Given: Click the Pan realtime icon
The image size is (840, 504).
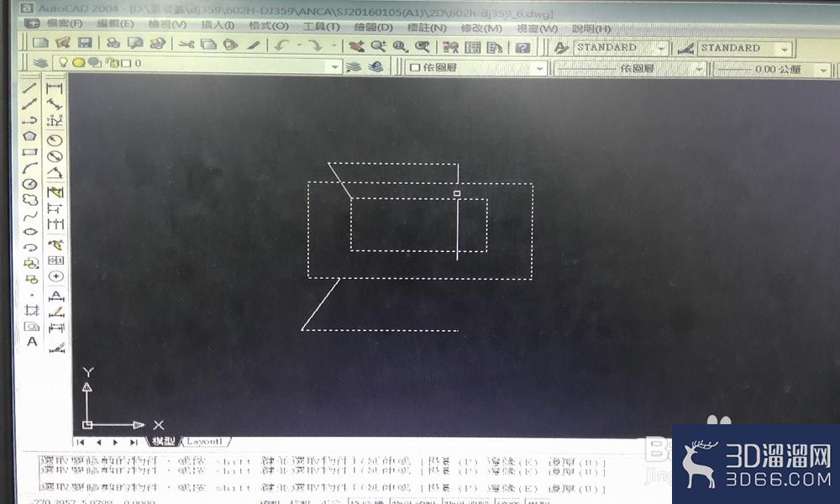Looking at the screenshot, I should coord(355,46).
